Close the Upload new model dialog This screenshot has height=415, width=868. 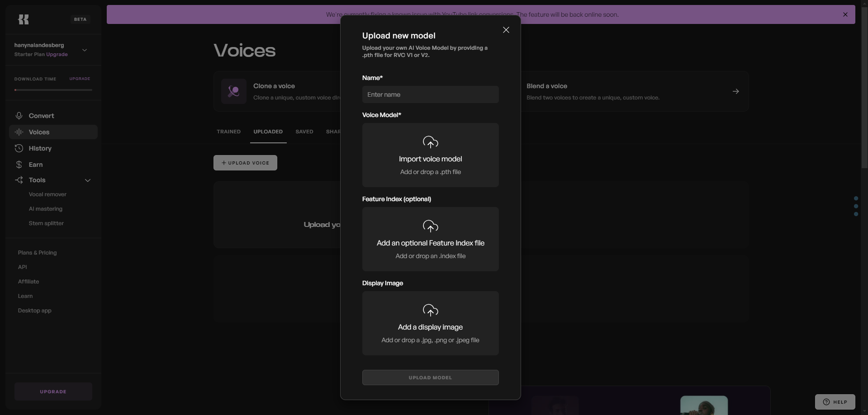click(x=506, y=30)
